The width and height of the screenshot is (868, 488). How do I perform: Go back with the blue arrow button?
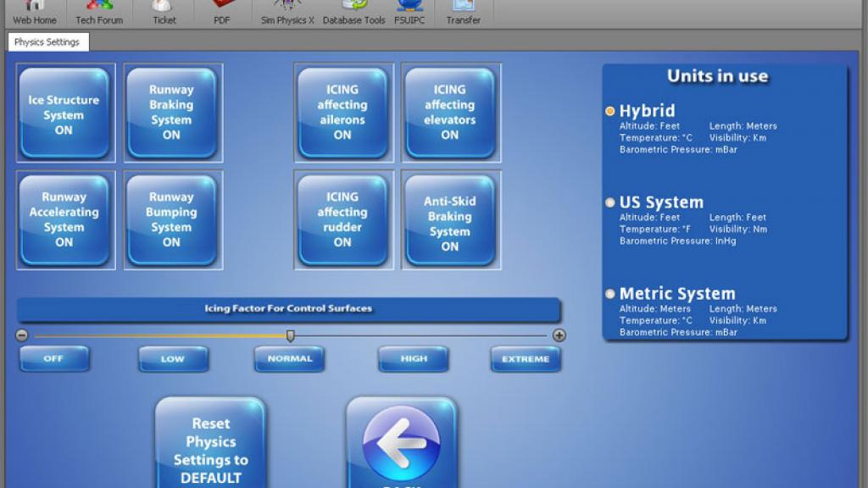pos(402,442)
